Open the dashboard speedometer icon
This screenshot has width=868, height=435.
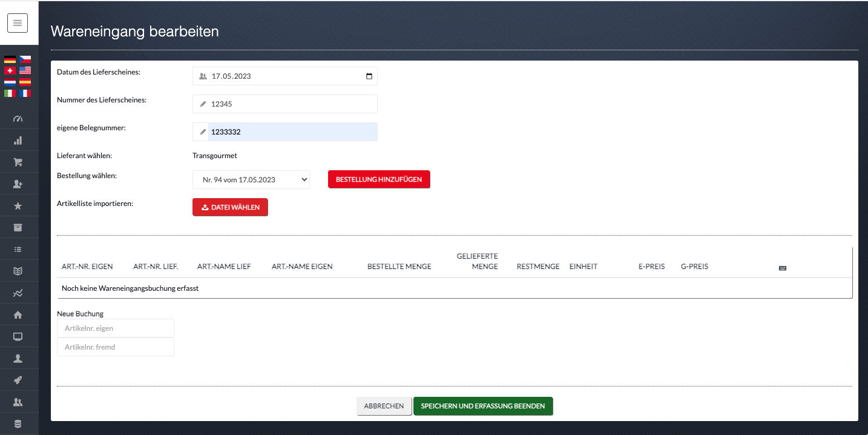18,118
